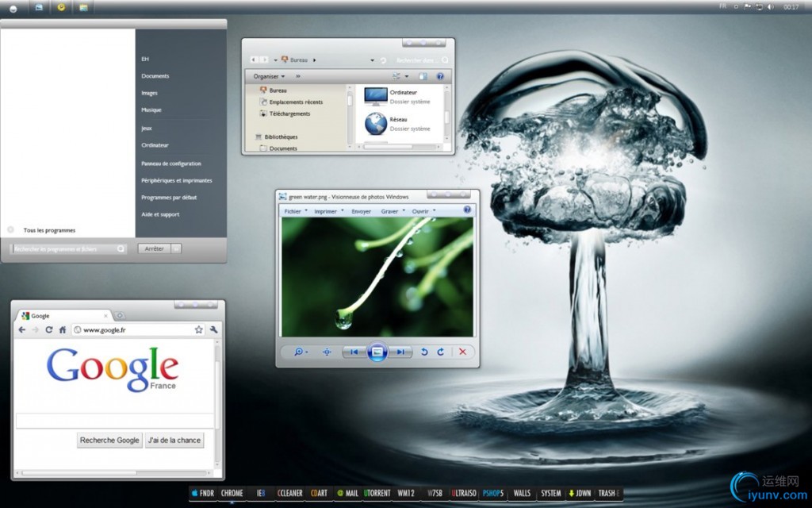Click the zoom magnifier in the photo viewer
This screenshot has width=812, height=508.
(x=299, y=352)
